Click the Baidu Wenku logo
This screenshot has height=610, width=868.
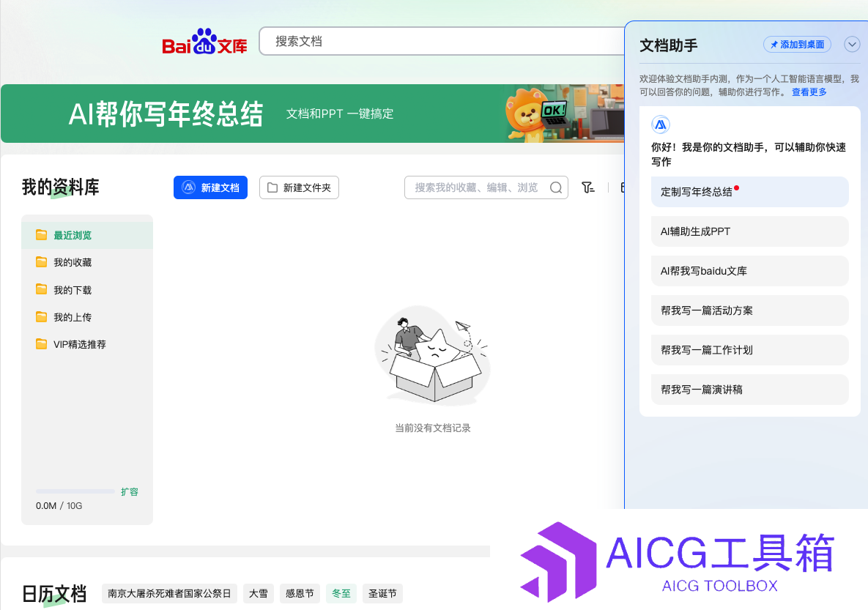point(204,42)
